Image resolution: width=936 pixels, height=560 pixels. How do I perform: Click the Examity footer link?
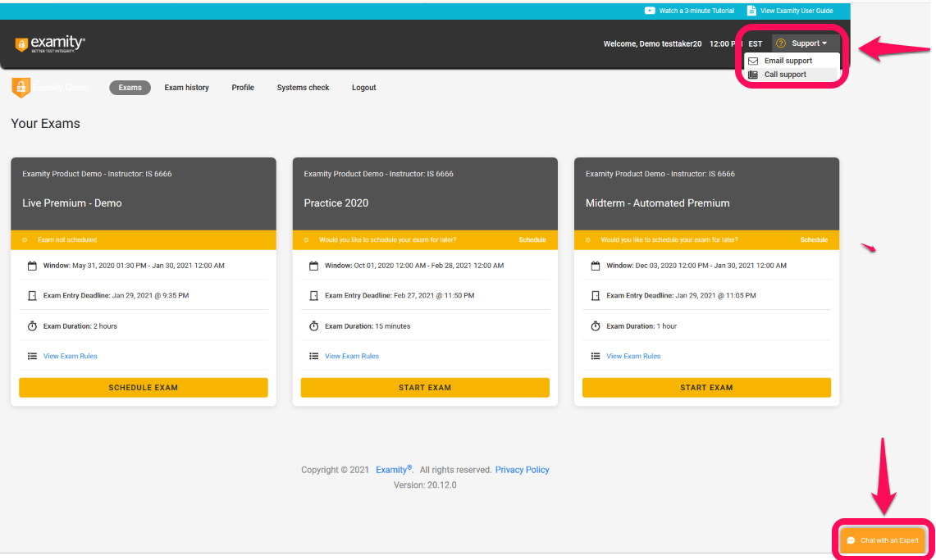pos(394,470)
